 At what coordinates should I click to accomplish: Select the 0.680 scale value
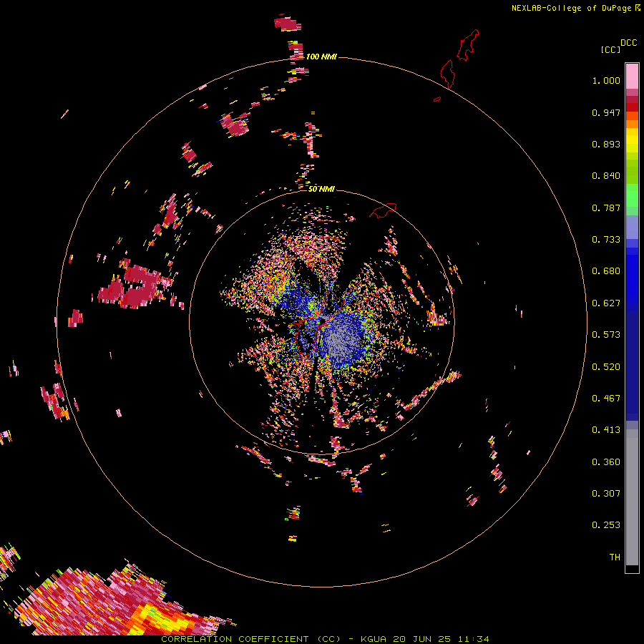[x=606, y=271]
